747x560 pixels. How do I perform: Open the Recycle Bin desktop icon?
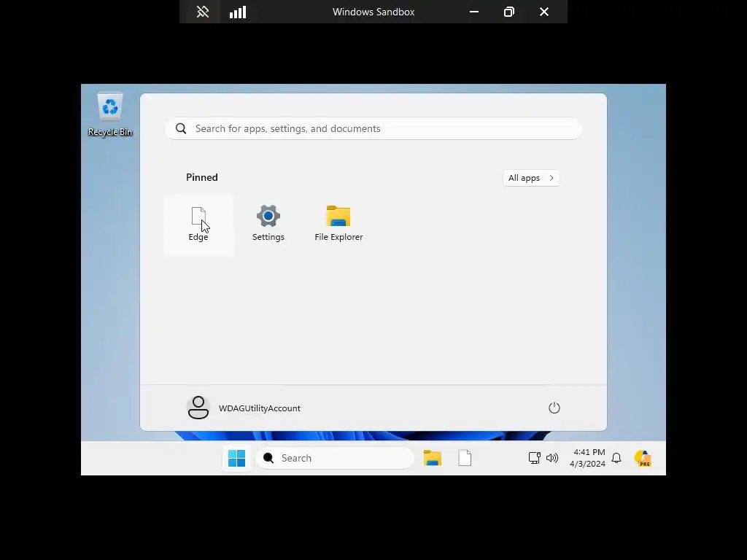click(110, 114)
